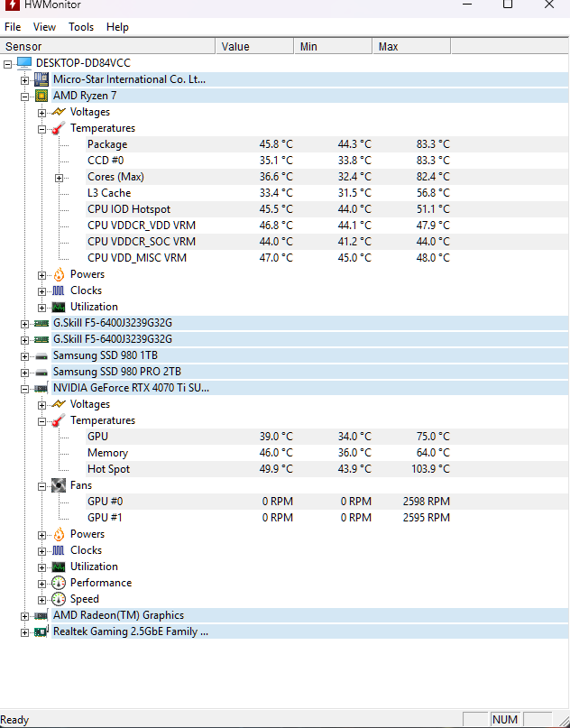Viewport: 570px width, 728px height.
Task: Click the DESKTOP-DD84VCC computer icon
Action: pos(24,63)
